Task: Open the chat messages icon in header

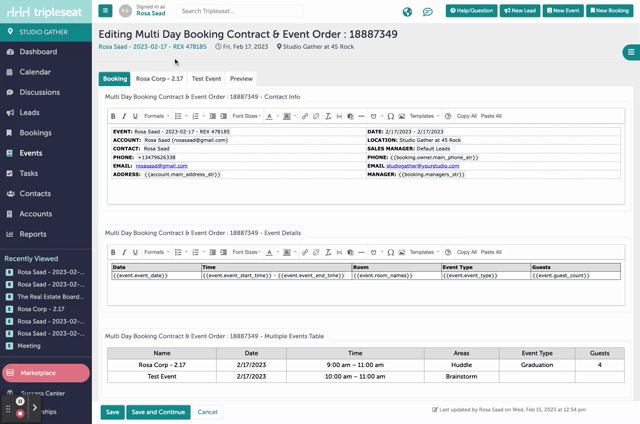Action: pyautogui.click(x=427, y=12)
